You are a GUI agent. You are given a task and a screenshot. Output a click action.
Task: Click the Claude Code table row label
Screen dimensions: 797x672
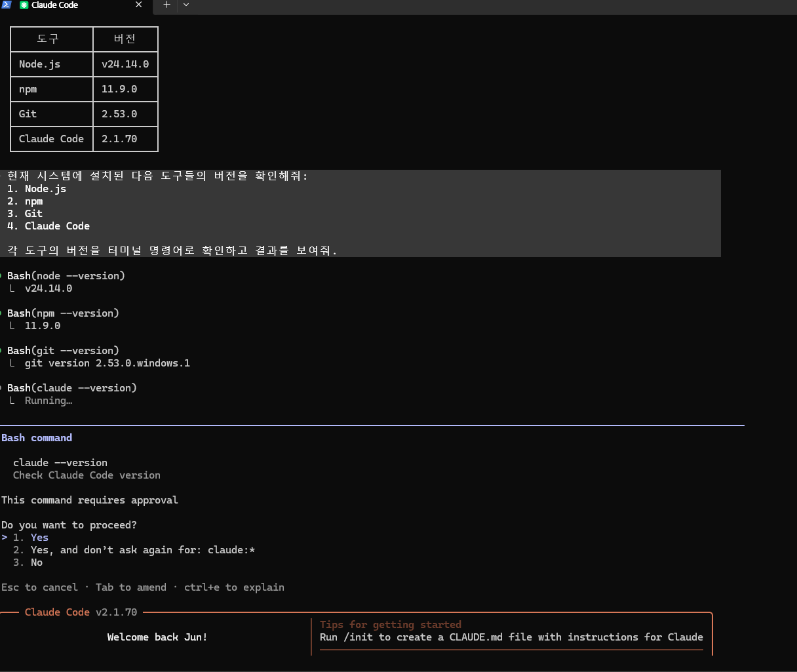(x=52, y=139)
